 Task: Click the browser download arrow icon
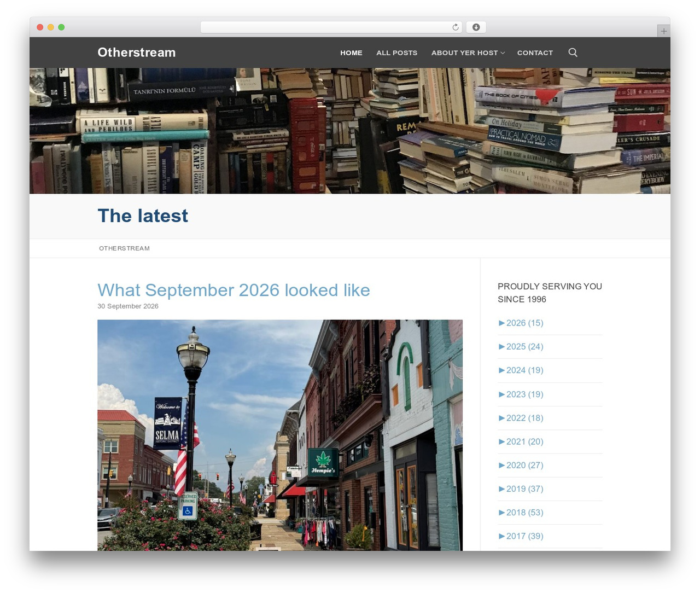[x=476, y=27]
